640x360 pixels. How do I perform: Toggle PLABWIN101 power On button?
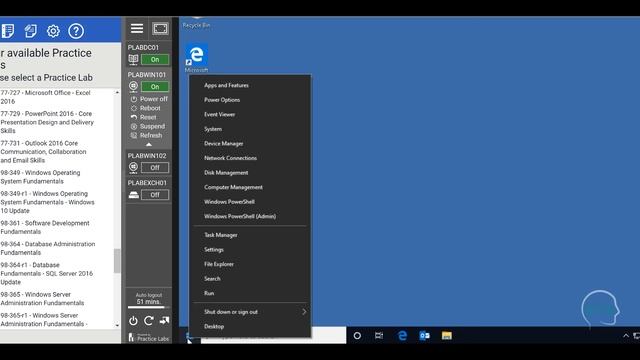[155, 87]
